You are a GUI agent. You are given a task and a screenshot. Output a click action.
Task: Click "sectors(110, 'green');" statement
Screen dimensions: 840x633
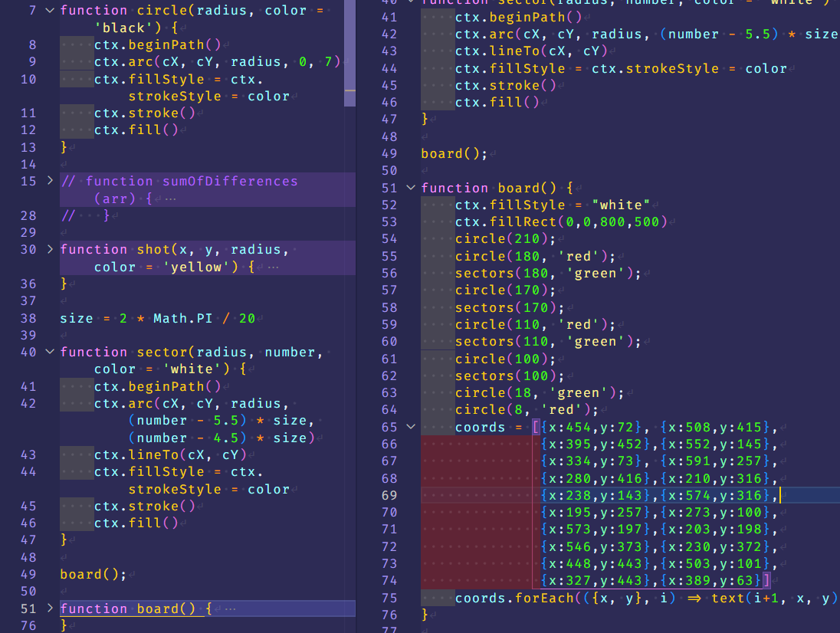(548, 341)
